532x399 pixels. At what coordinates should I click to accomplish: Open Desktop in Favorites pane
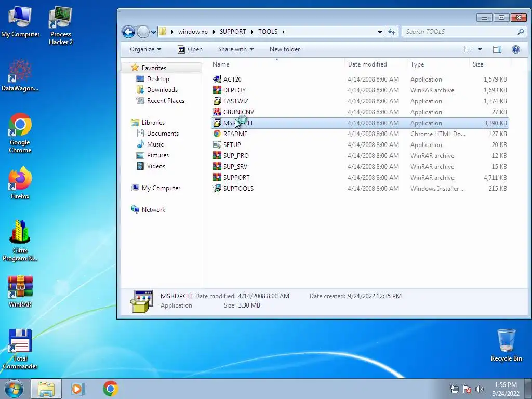pyautogui.click(x=153, y=79)
